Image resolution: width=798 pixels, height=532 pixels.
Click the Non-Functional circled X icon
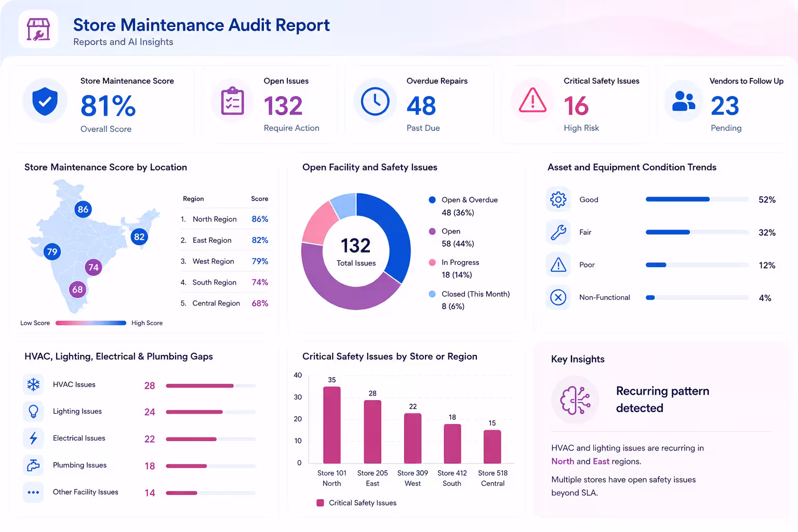tap(558, 298)
